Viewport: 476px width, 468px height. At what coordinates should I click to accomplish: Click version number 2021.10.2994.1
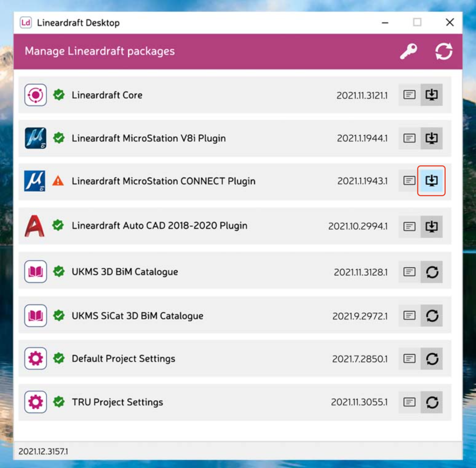click(x=358, y=226)
